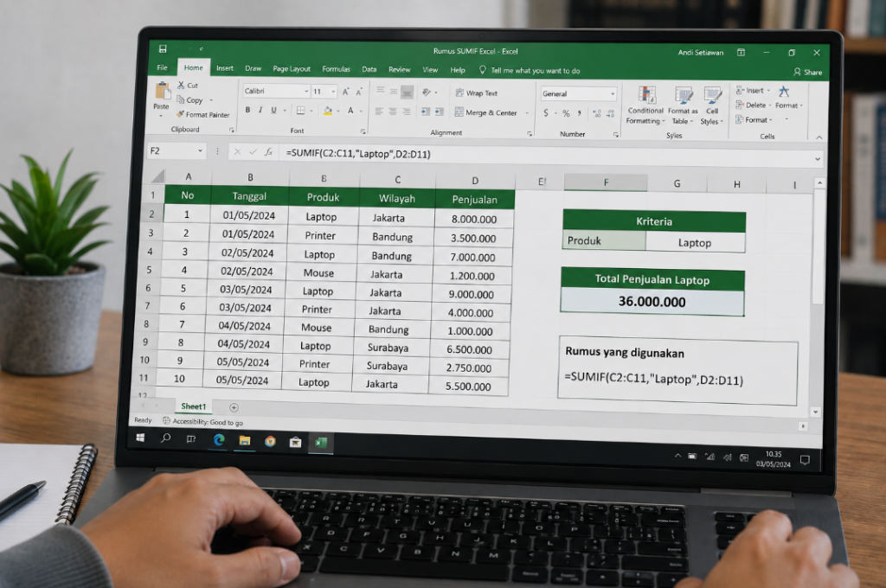Viewport: 886px width, 588px height.
Task: Open Format as Table dropdown
Action: 683,106
